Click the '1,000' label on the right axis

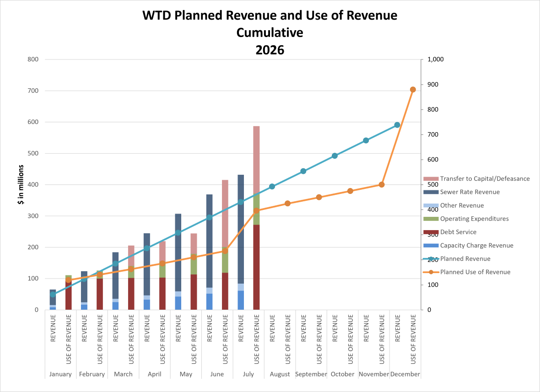(435, 59)
